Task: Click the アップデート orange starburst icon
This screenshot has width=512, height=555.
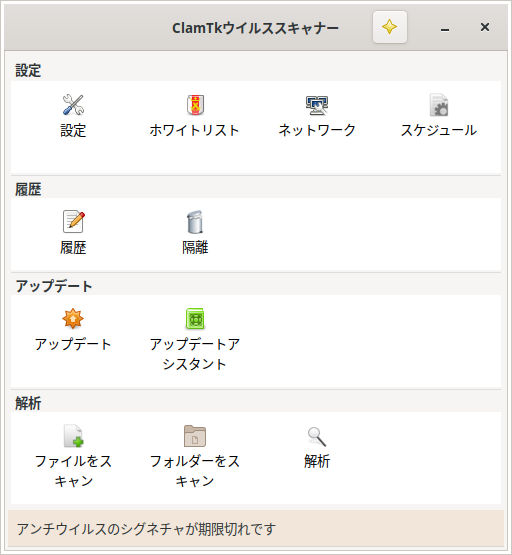Action: click(x=73, y=319)
